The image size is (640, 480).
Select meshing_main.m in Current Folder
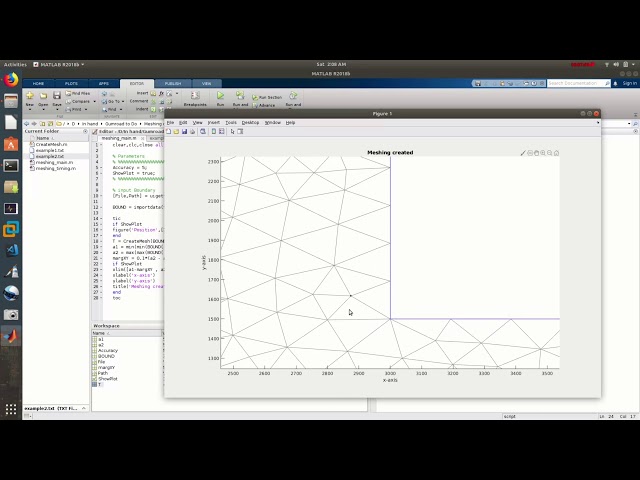(x=54, y=162)
